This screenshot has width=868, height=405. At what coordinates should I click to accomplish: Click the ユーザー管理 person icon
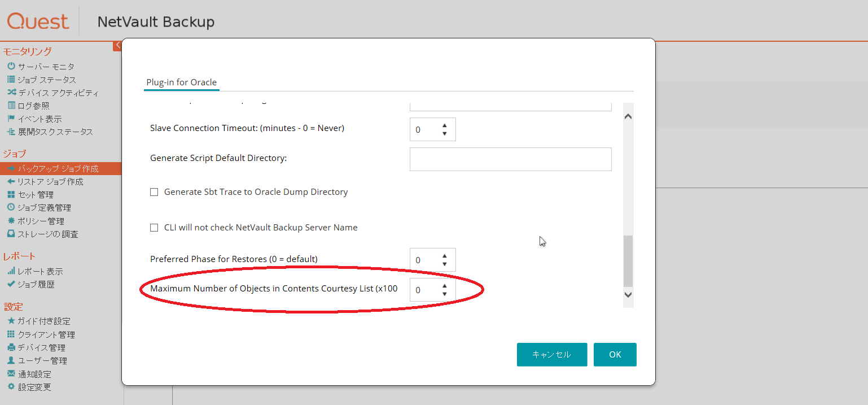11,360
